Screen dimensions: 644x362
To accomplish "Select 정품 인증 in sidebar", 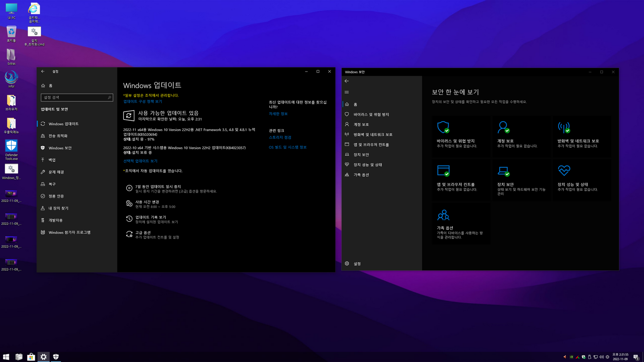I will click(77, 196).
